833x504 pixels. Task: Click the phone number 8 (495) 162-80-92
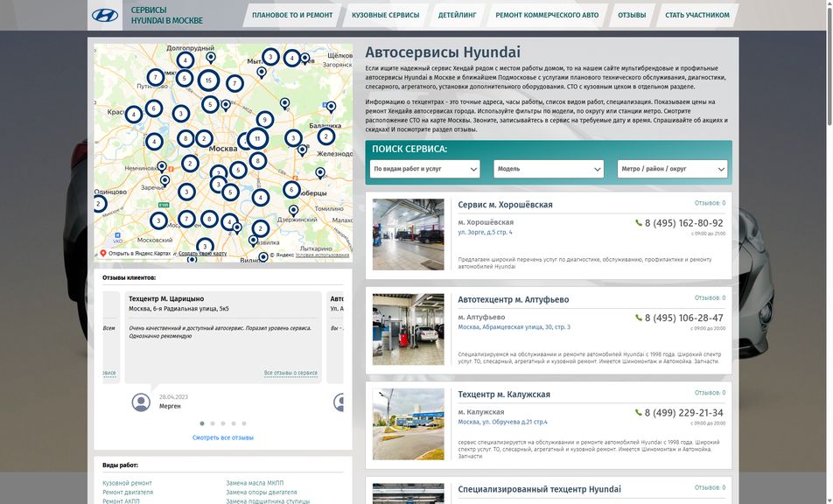tap(684, 223)
